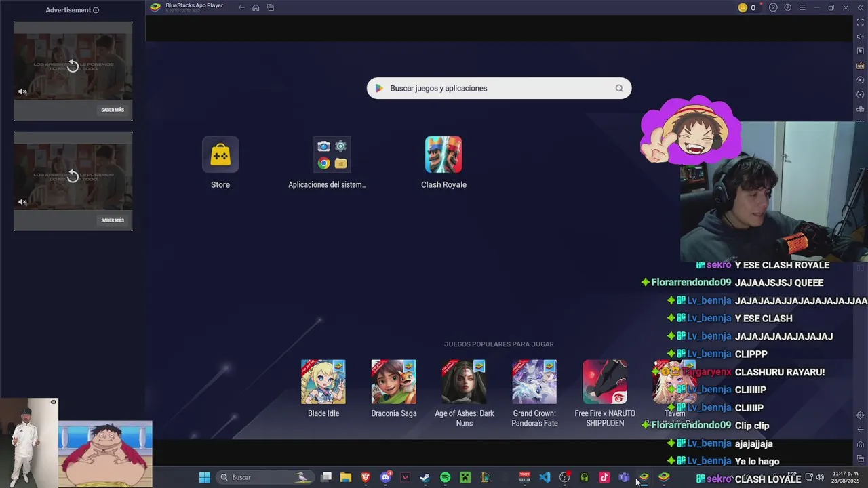
Task: Unmute the lower advertisement video
Action: click(22, 201)
